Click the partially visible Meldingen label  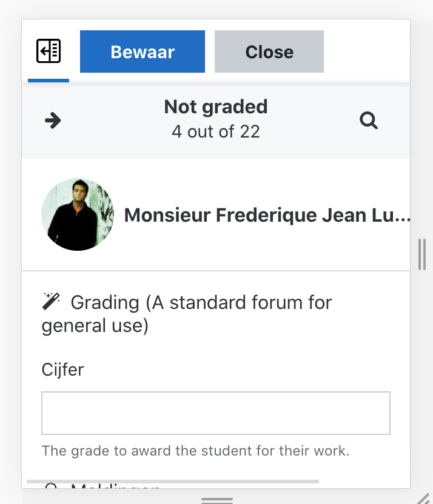point(115,486)
